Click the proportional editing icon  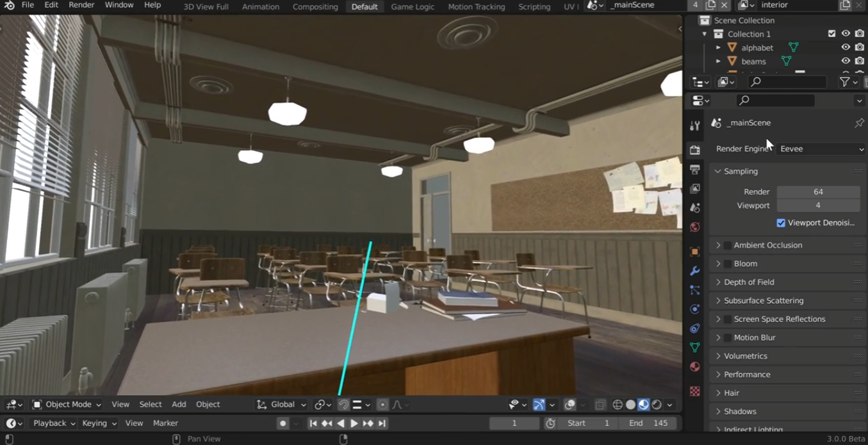(x=382, y=405)
